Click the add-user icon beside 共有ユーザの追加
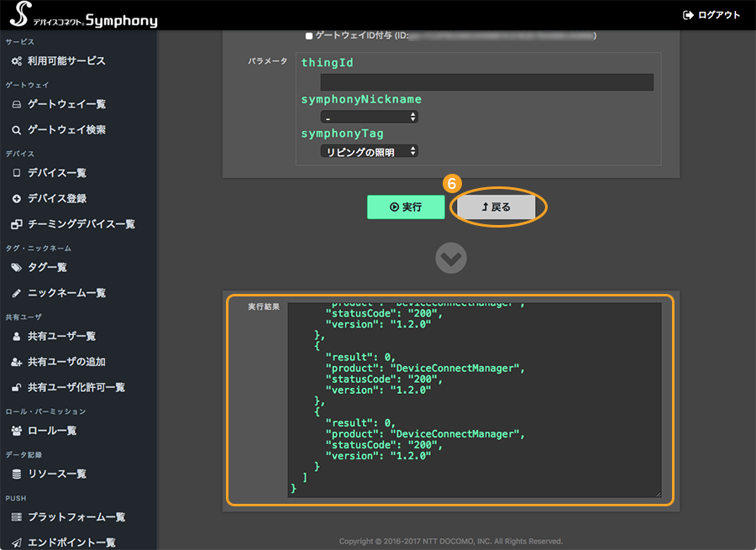The width and height of the screenshot is (756, 550). 17,362
